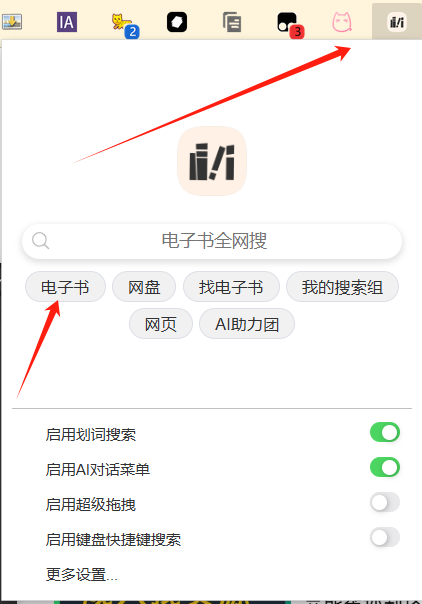Disable the 启用划词搜索 toggle
Screen dimensions: 422x604
(x=385, y=432)
